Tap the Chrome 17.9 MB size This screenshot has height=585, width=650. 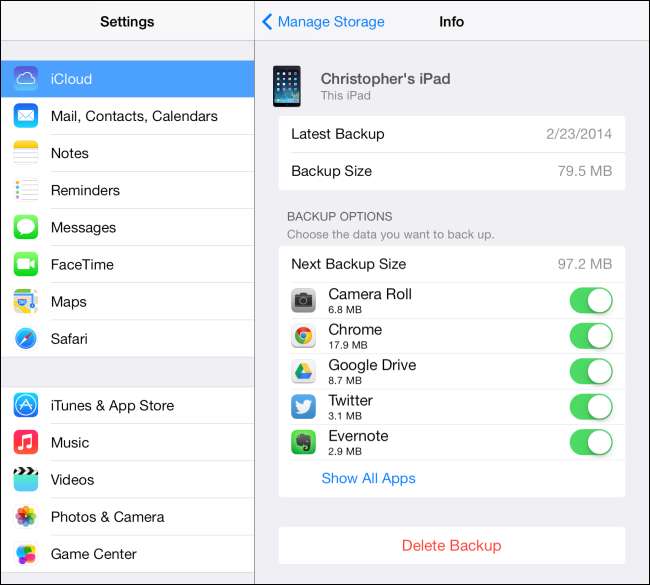(348, 345)
